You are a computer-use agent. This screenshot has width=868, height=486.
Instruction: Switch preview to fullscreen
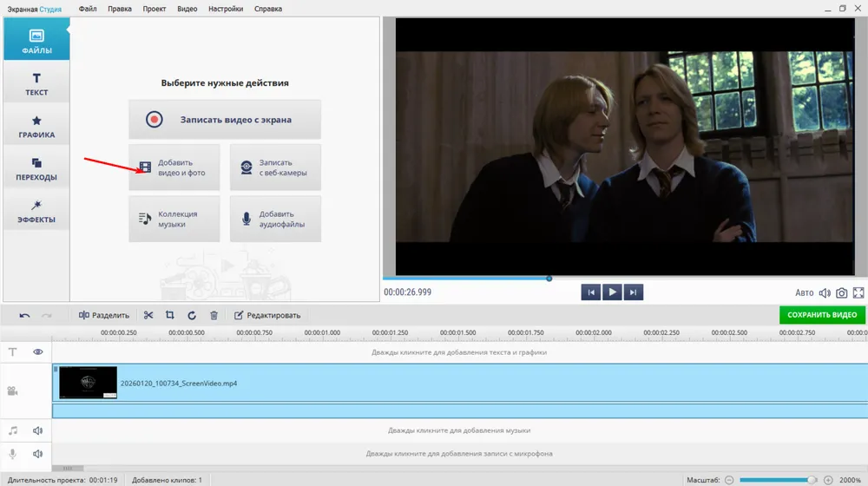[x=858, y=292]
